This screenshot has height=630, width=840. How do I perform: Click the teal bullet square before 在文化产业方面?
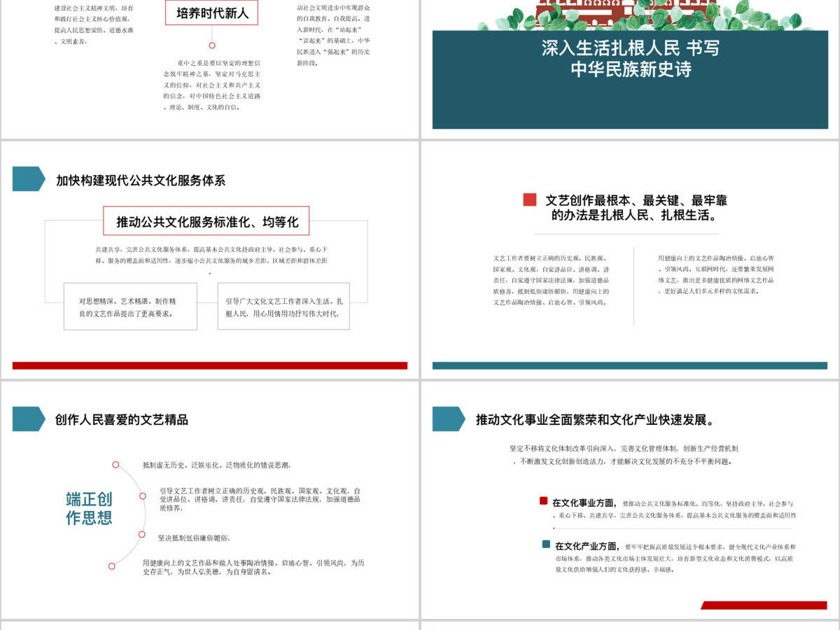(x=546, y=544)
